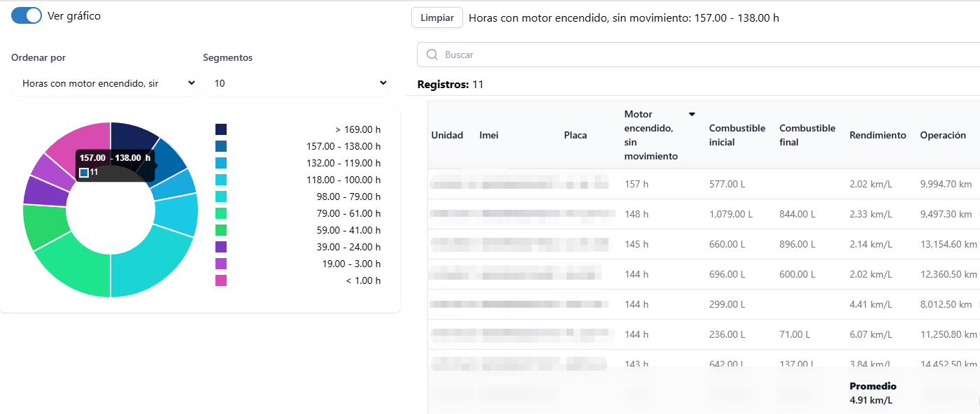Select the table row with 157 h
Image resolution: width=980 pixels, height=414 pixels.
coord(700,184)
